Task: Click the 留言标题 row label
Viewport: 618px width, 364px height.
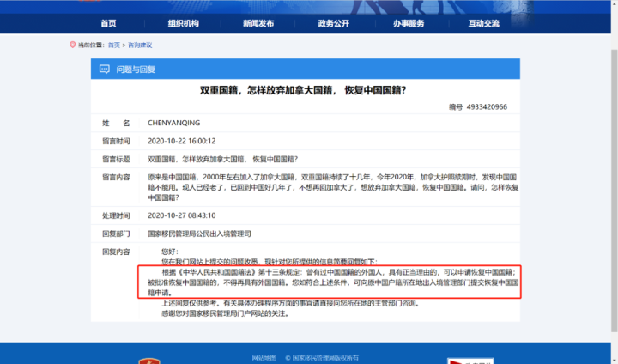Action: tap(116, 159)
